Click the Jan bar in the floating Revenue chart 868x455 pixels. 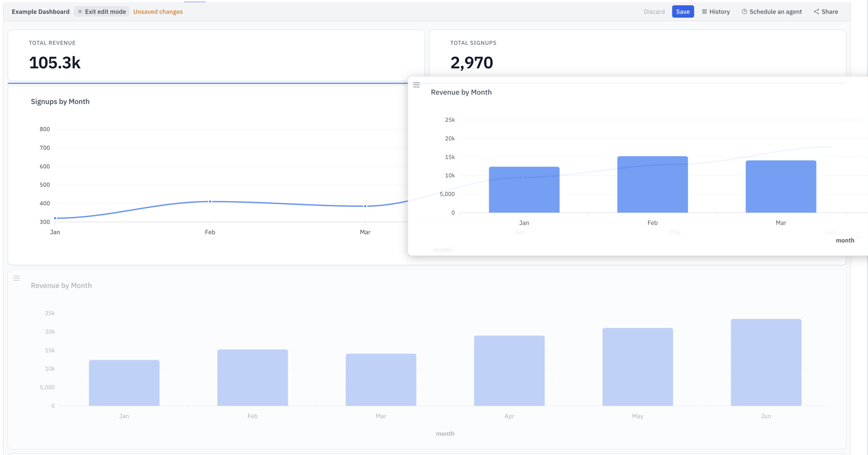click(x=524, y=189)
